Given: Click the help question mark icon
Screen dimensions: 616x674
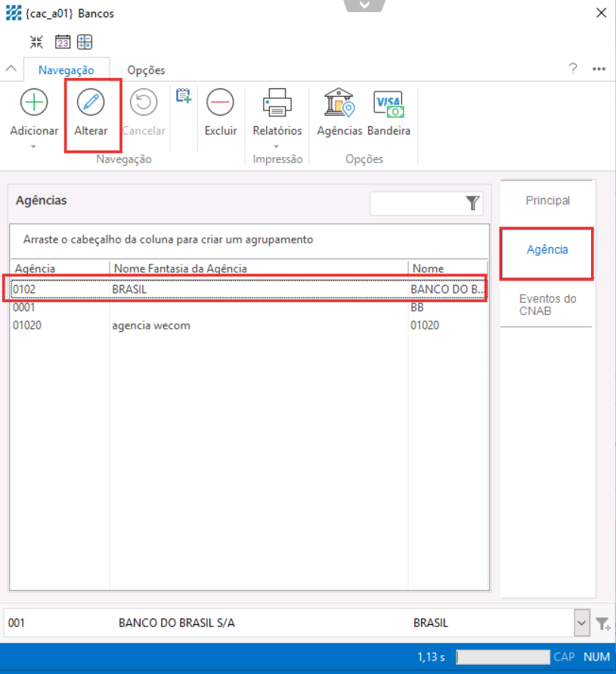Looking at the screenshot, I should tap(573, 68).
